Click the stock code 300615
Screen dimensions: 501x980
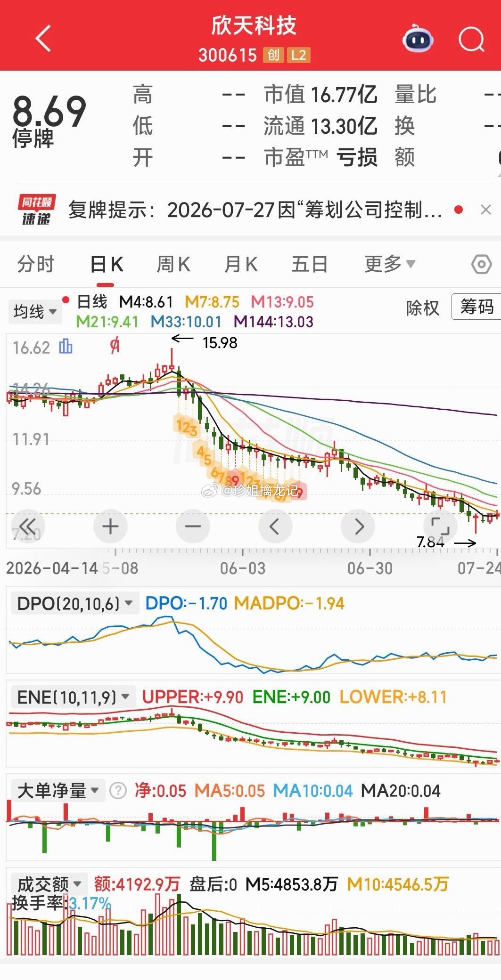click(x=228, y=55)
